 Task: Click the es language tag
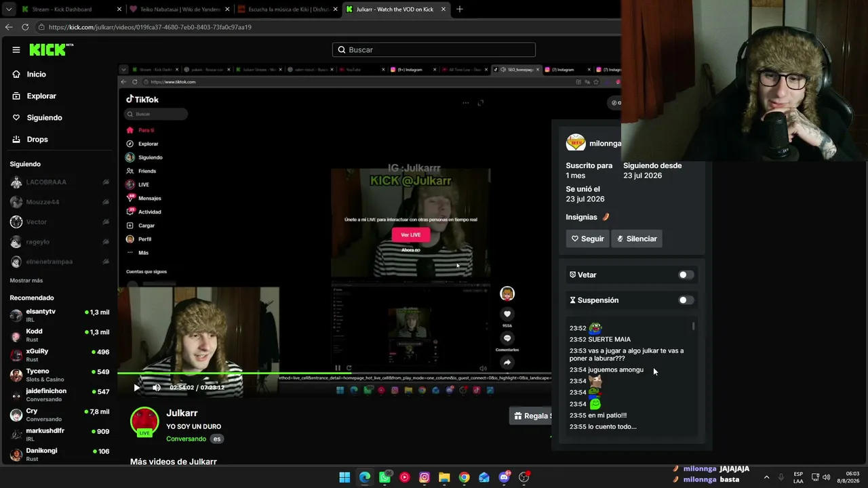(217, 439)
